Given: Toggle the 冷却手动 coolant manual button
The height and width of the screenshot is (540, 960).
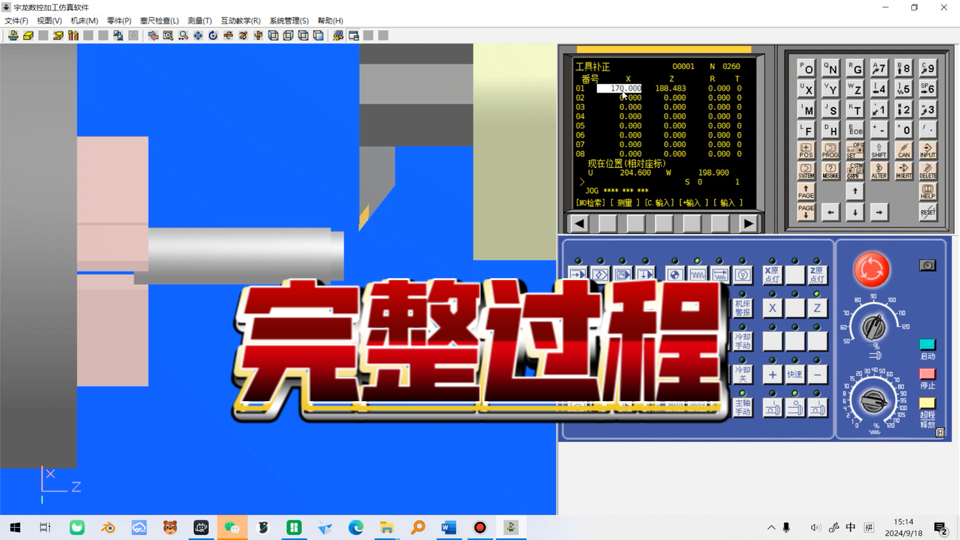Looking at the screenshot, I should (x=743, y=341).
